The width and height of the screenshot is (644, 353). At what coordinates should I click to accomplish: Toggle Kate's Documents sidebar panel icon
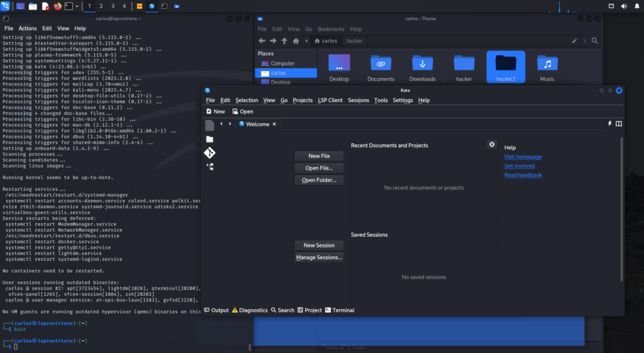209,125
